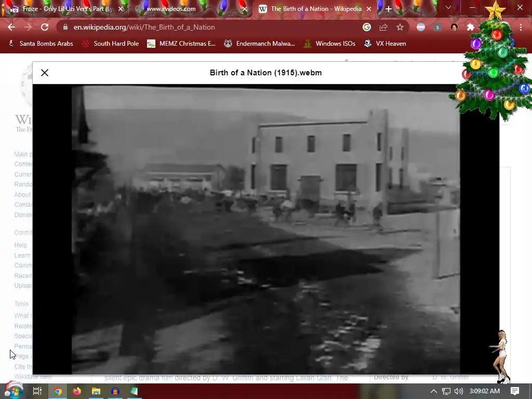Image resolution: width=532 pixels, height=399 pixels.
Task: Click the dancing figure desktop widget
Action: tap(501, 356)
